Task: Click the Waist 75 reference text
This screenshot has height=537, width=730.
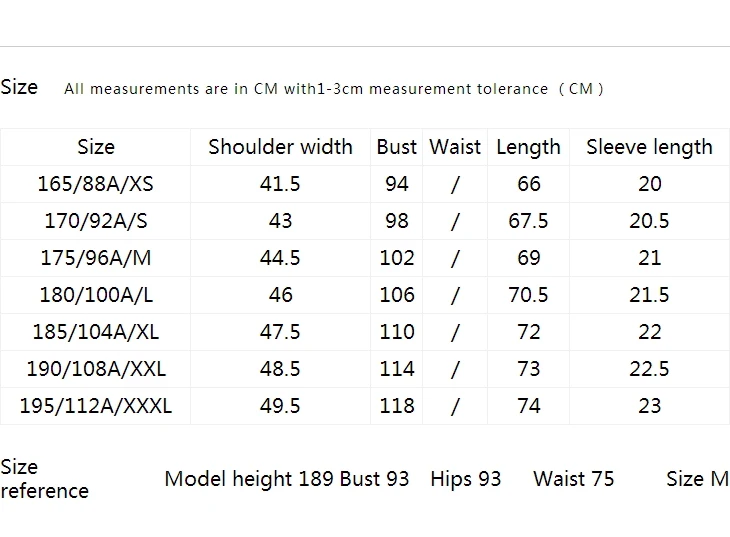Action: [574, 479]
